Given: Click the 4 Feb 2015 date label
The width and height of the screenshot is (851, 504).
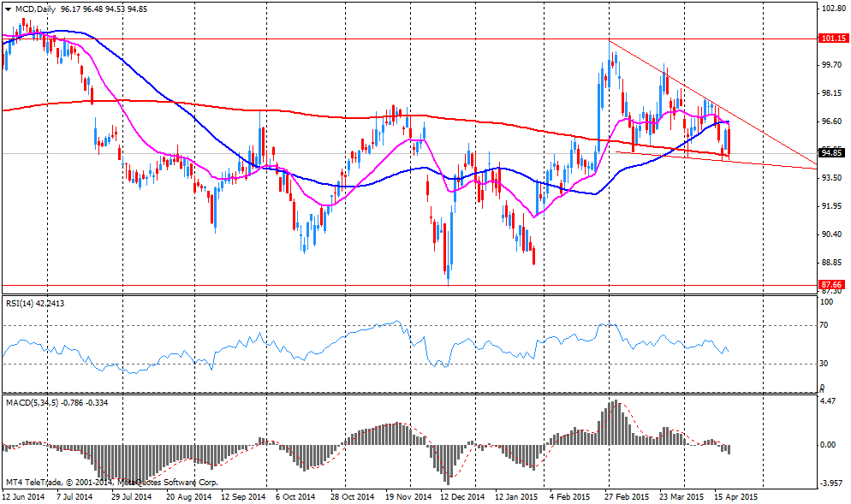Looking at the screenshot, I should pyautogui.click(x=569, y=496).
